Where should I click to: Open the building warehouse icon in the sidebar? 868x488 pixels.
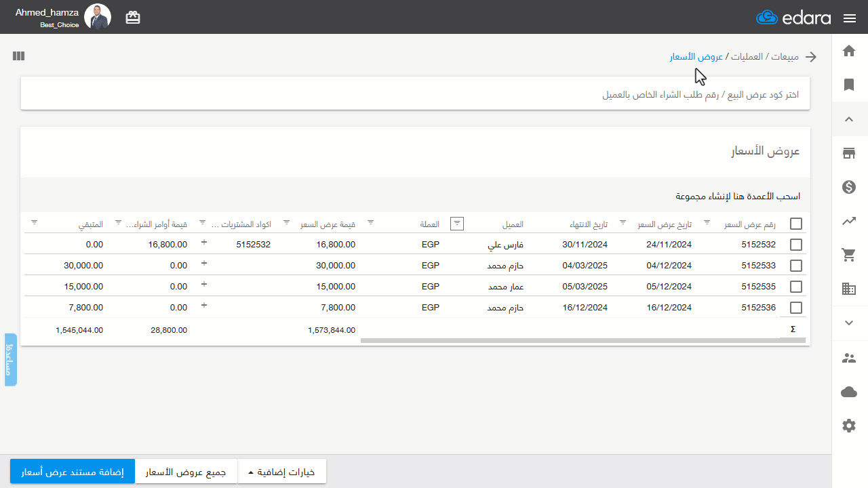(x=849, y=289)
